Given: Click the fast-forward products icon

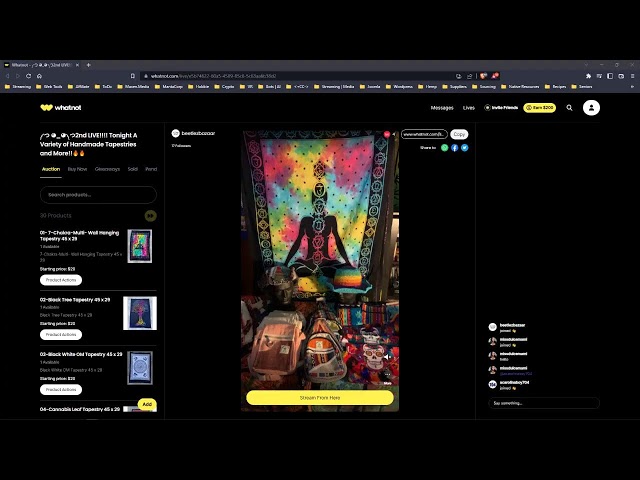Looking at the screenshot, I should coord(150,216).
